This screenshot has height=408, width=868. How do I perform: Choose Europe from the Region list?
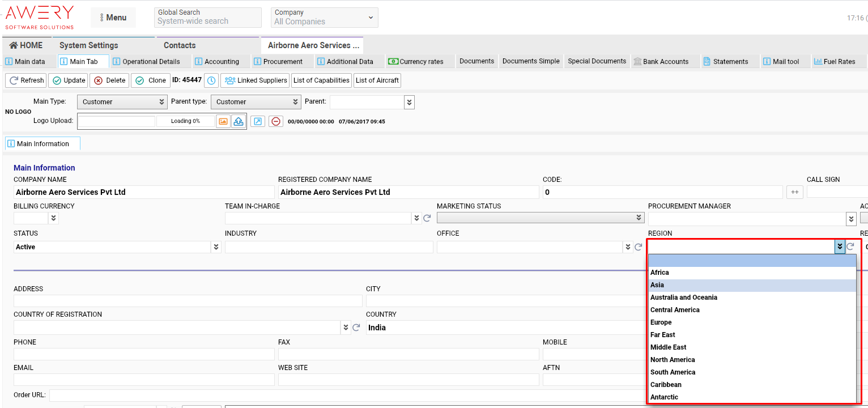click(661, 322)
